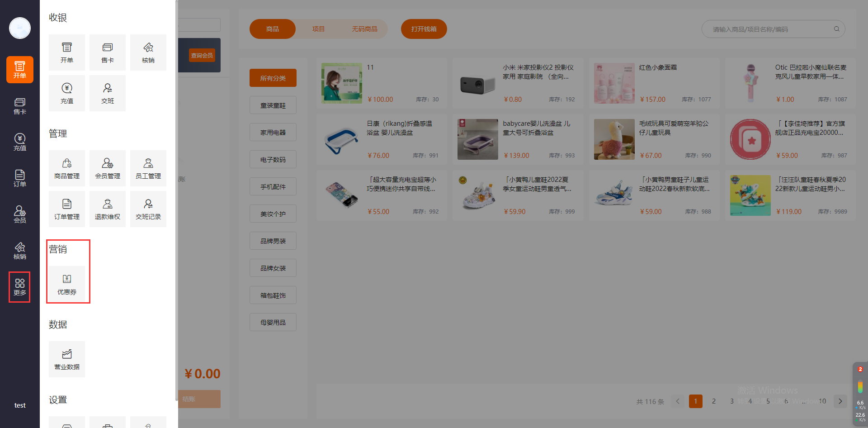
Task: Open 会员管理 tile
Action: tap(108, 168)
